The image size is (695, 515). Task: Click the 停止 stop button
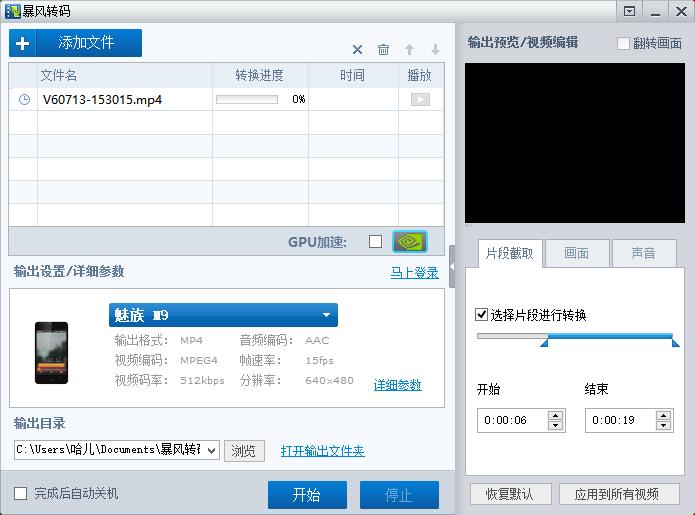click(399, 495)
